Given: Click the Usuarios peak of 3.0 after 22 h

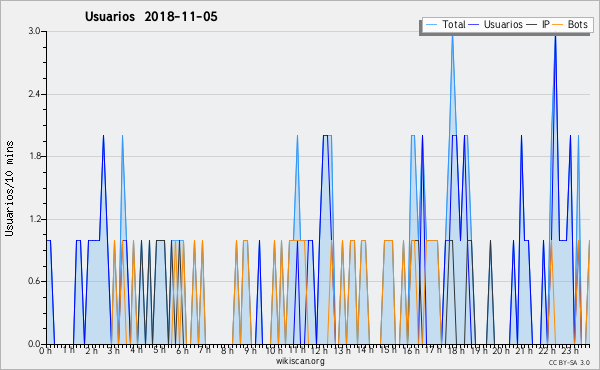Looking at the screenshot, I should pos(555,36).
